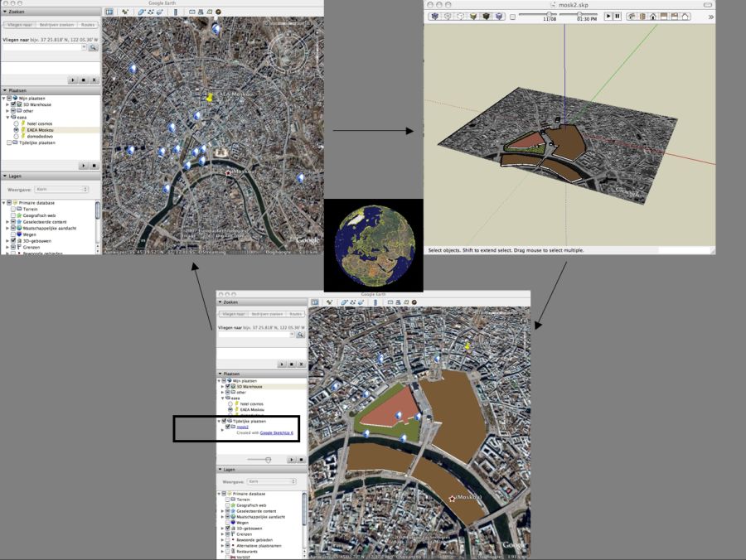Image resolution: width=746 pixels, height=560 pixels.
Task: Toggle sidebar icon in top Google Earth toolbar
Action: pyautogui.click(x=109, y=12)
